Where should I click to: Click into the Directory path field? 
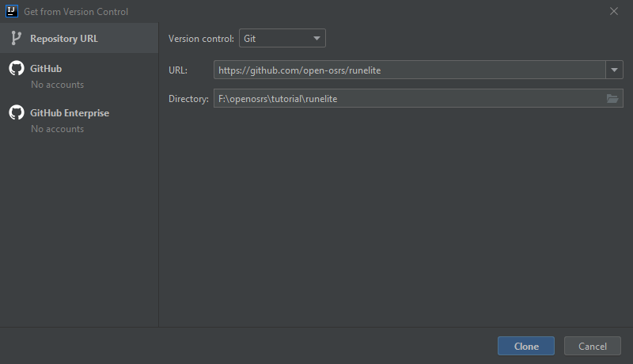[x=407, y=99]
